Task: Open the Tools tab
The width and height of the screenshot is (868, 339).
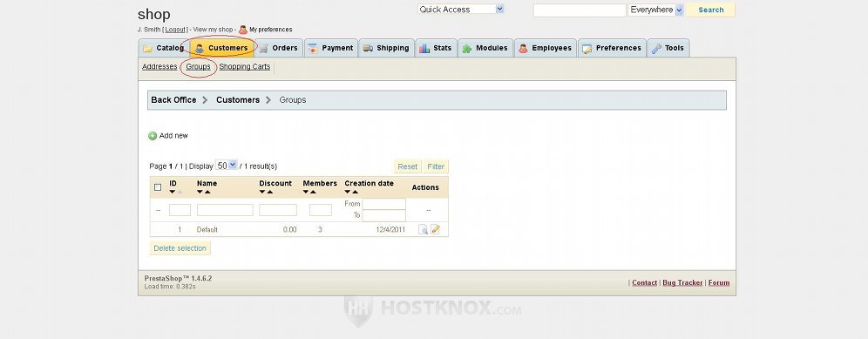Action: 668,48
